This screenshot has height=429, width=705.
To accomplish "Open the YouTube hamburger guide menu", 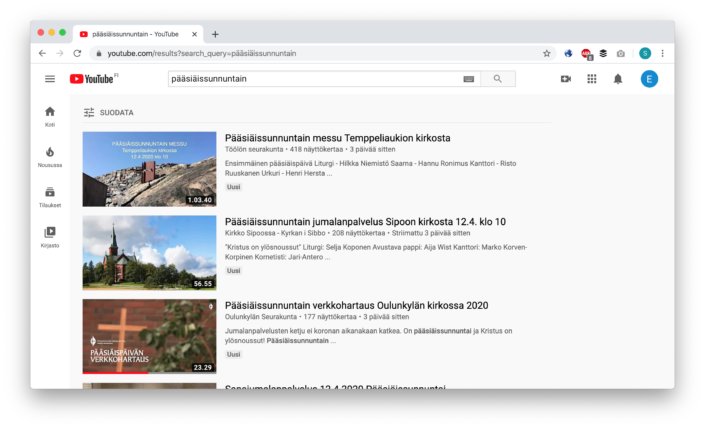I will (50, 79).
